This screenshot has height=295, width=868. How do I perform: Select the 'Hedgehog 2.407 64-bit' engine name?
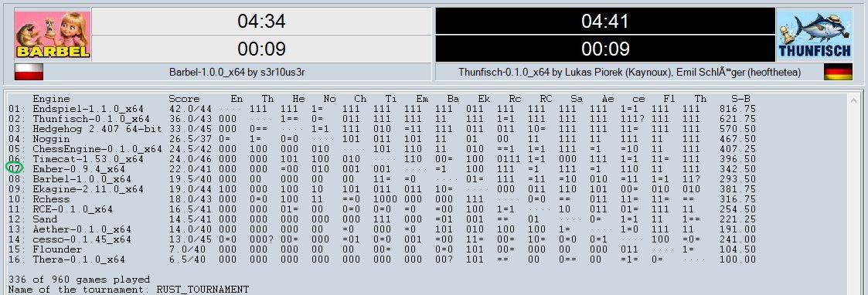(x=97, y=129)
